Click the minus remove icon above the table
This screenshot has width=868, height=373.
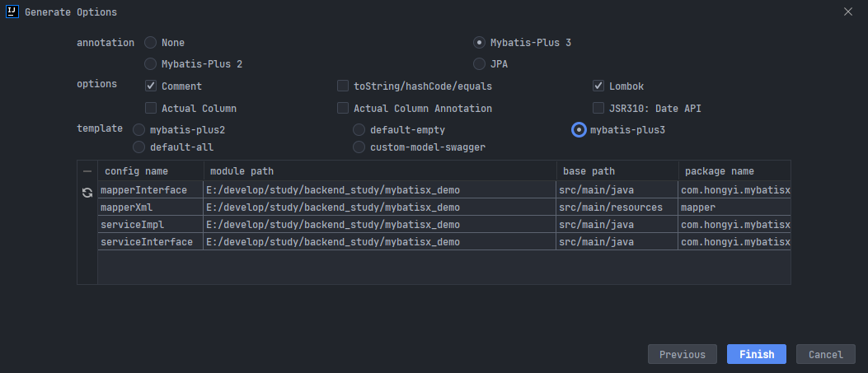(x=87, y=171)
